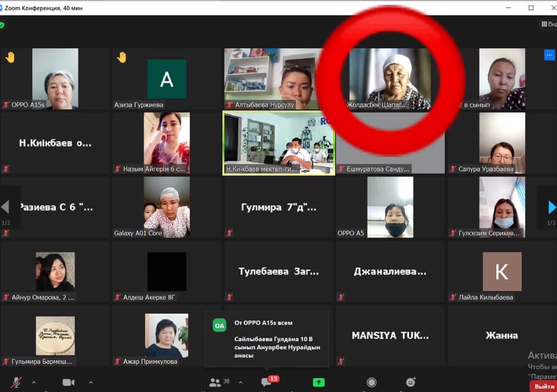Viewport: 557px width, 392px height.
Task: Select the Разиева С 6 "... name tile
Action: 55,208
